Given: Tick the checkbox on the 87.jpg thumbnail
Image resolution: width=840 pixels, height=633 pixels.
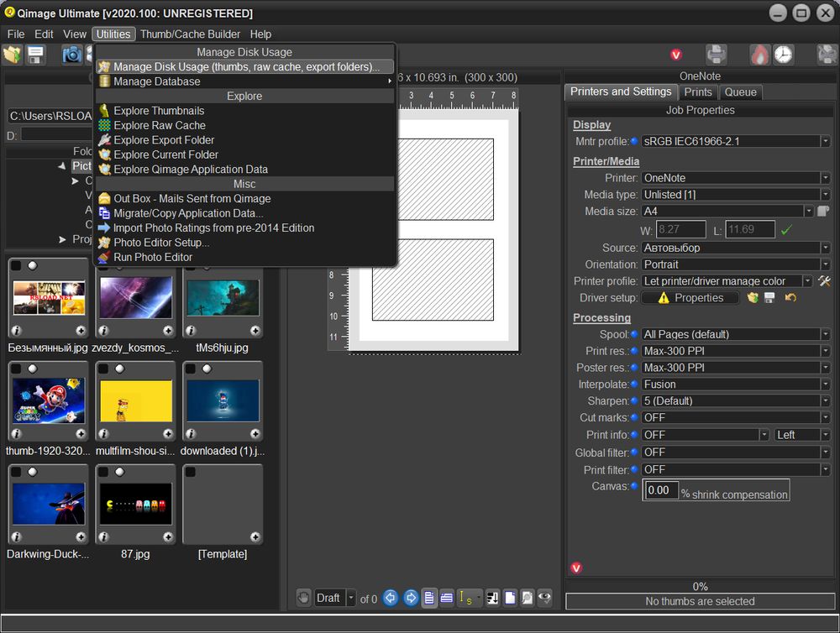Looking at the screenshot, I should coord(104,472).
